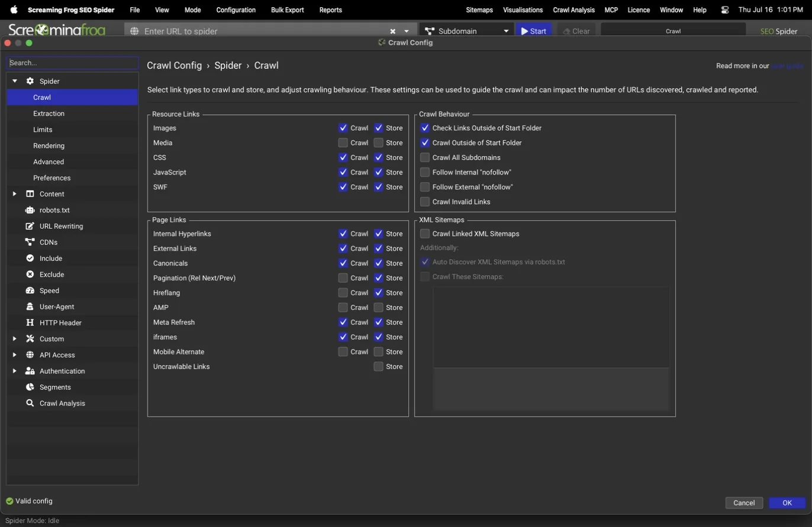The image size is (812, 527).
Task: Click the Subdomain mode tree icon
Action: coord(429,31)
